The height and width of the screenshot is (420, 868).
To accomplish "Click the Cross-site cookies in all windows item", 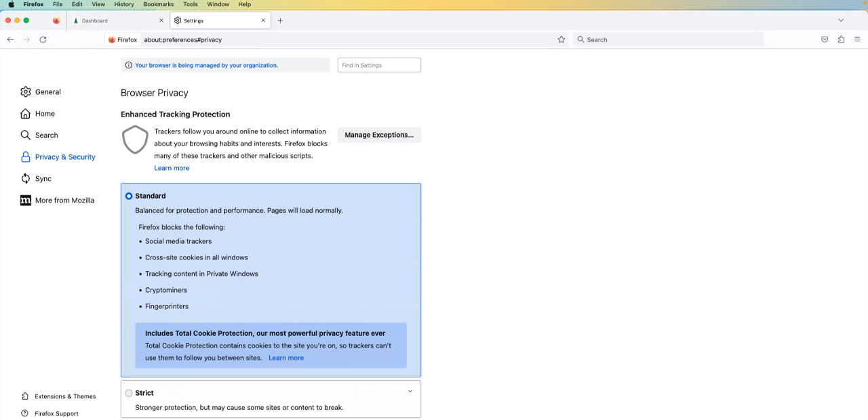I will (197, 257).
